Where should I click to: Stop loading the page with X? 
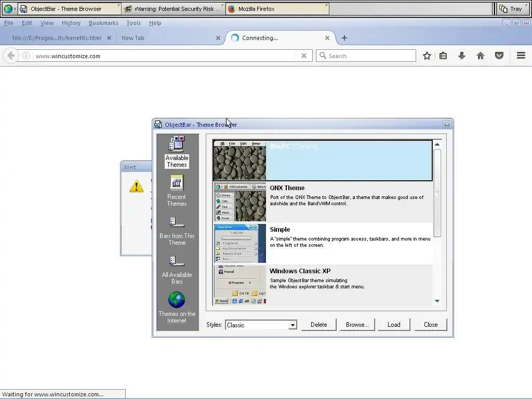(304, 56)
